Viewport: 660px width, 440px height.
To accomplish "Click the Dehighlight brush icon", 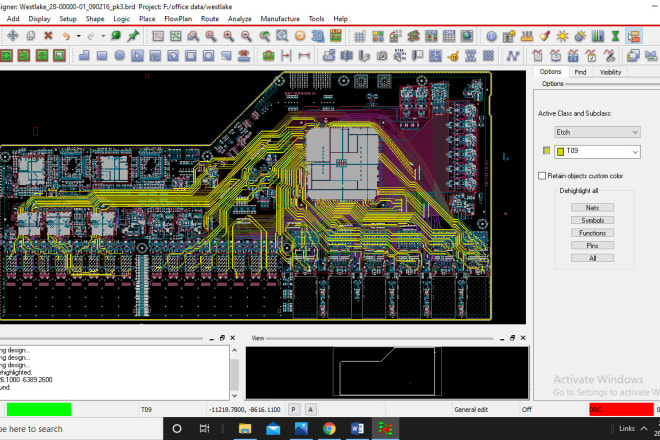I will click(x=545, y=36).
